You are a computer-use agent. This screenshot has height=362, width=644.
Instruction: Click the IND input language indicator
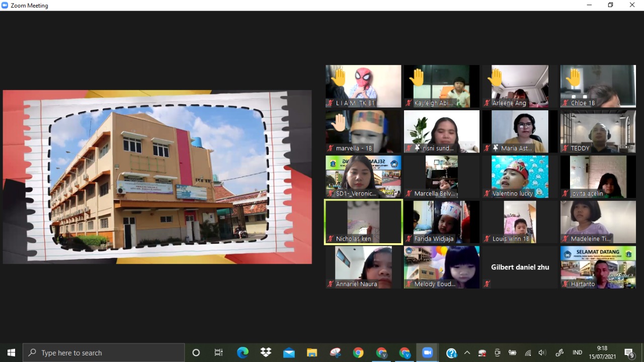click(x=577, y=352)
